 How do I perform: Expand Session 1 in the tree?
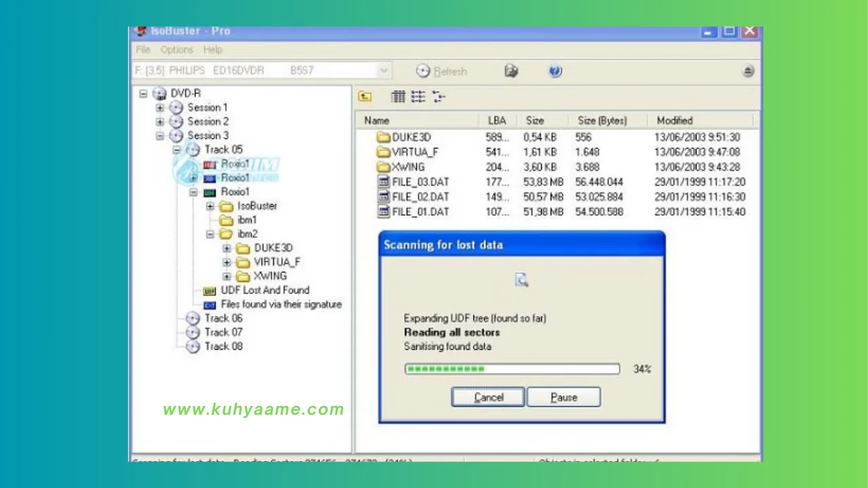pos(160,108)
